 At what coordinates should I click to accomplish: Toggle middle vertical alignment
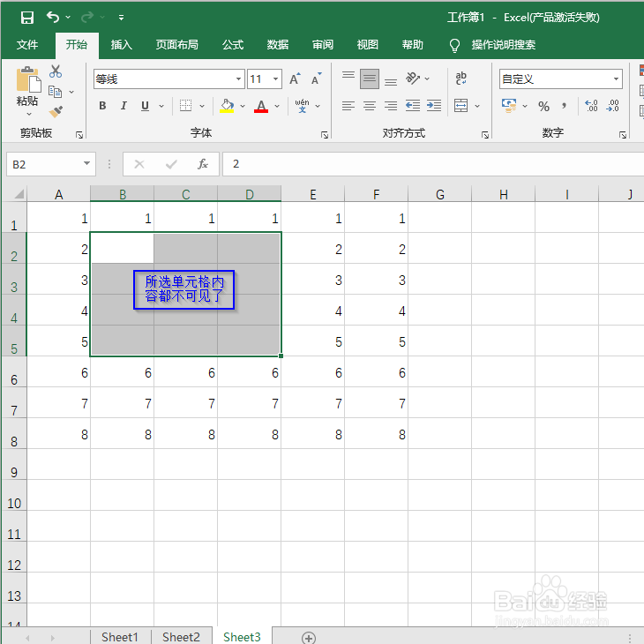370,79
